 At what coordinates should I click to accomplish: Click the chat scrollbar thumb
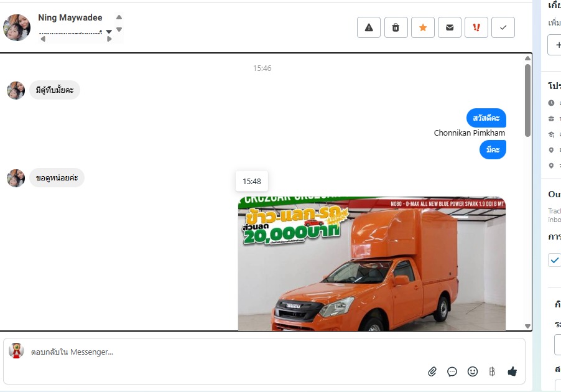pyautogui.click(x=528, y=101)
